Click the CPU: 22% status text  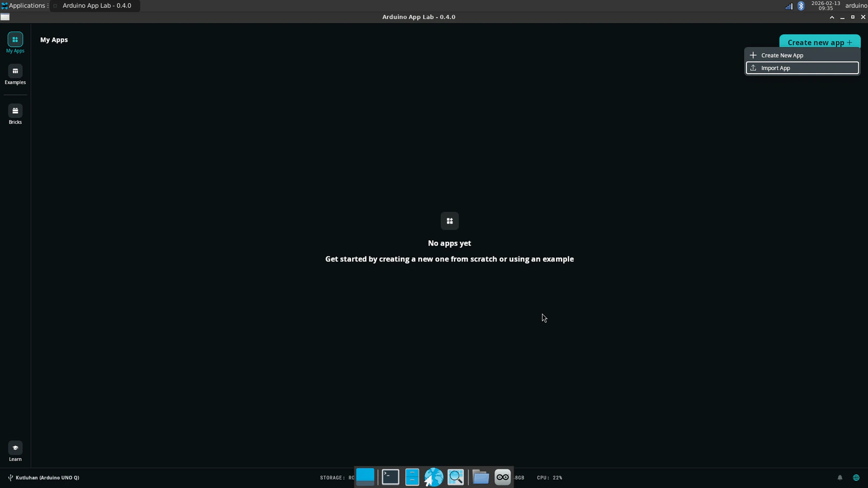pos(550,478)
